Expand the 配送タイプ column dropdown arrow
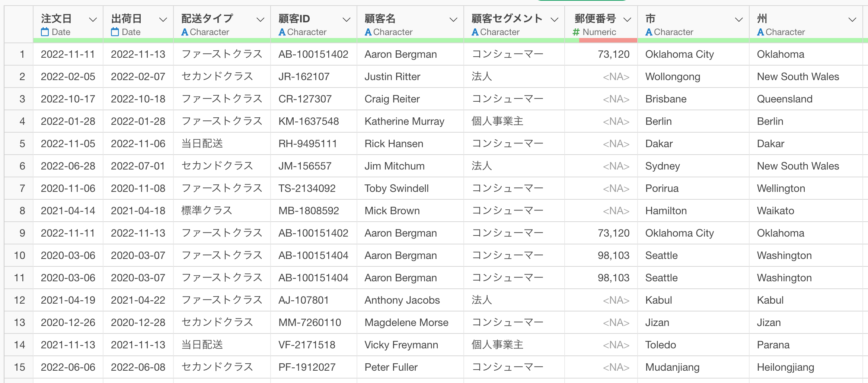 [260, 19]
